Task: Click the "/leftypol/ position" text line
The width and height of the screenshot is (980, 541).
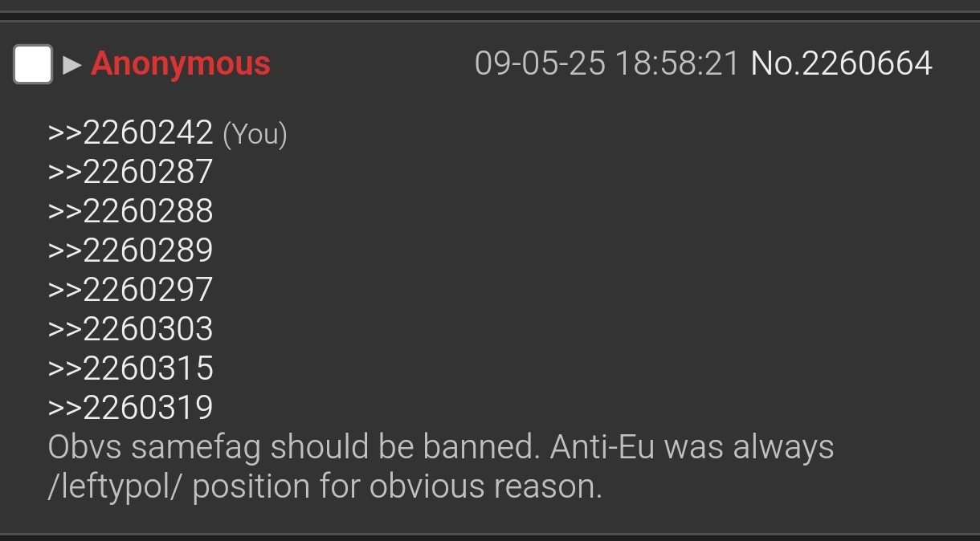Action: 325,486
